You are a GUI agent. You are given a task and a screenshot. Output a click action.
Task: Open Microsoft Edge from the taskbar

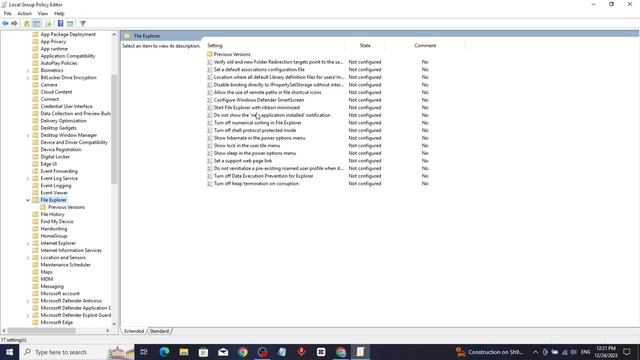point(164,352)
